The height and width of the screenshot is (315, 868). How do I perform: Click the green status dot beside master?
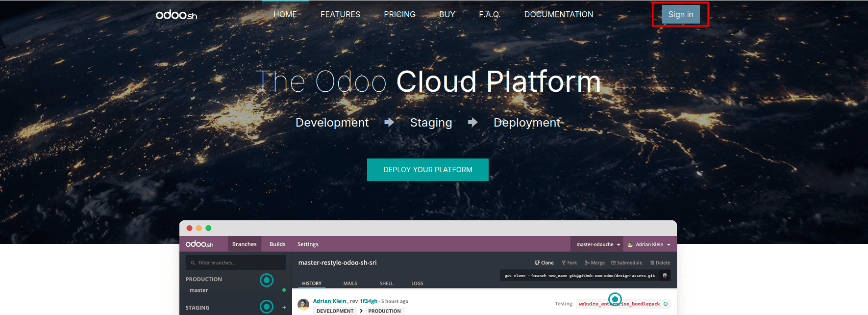coord(284,290)
